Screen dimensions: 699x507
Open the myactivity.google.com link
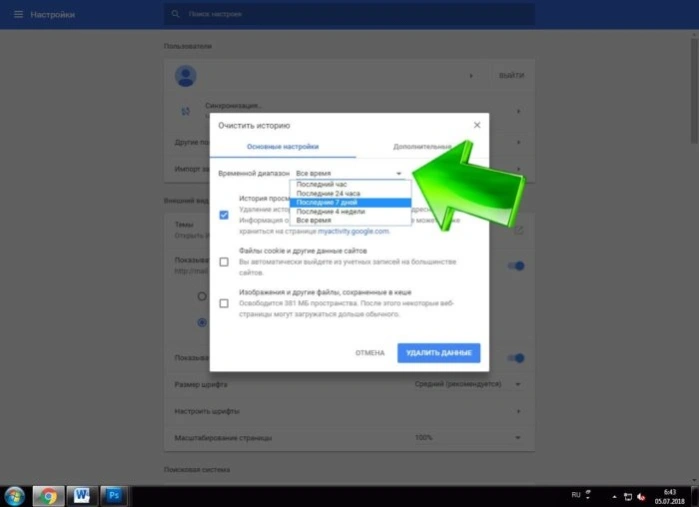pos(353,231)
